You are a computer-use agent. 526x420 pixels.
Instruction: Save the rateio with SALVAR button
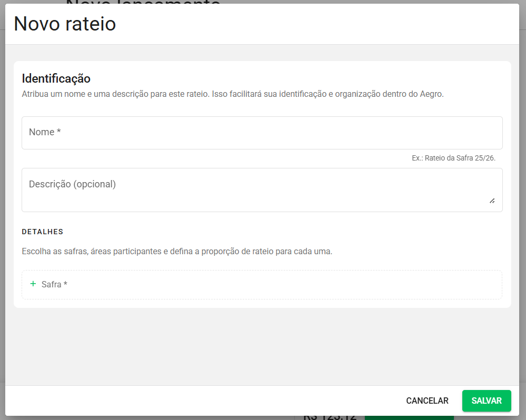(487, 401)
